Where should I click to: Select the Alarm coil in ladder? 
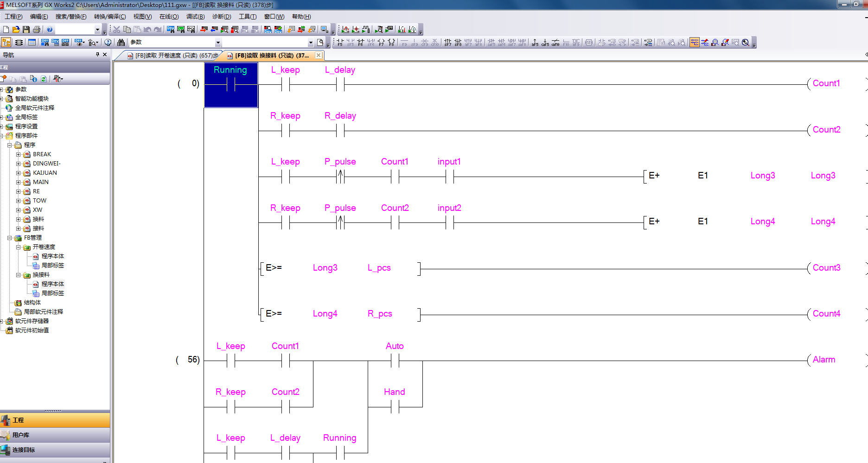click(823, 360)
